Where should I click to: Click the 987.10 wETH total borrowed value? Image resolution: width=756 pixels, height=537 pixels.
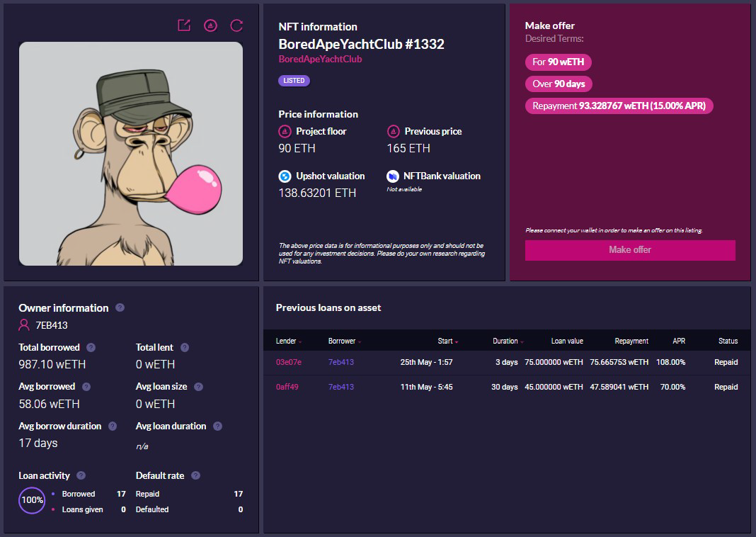52,364
